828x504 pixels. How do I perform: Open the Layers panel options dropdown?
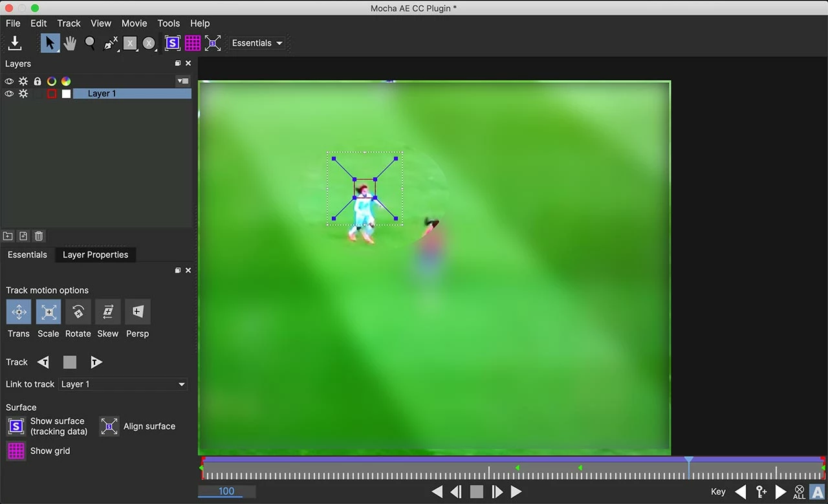(x=183, y=82)
